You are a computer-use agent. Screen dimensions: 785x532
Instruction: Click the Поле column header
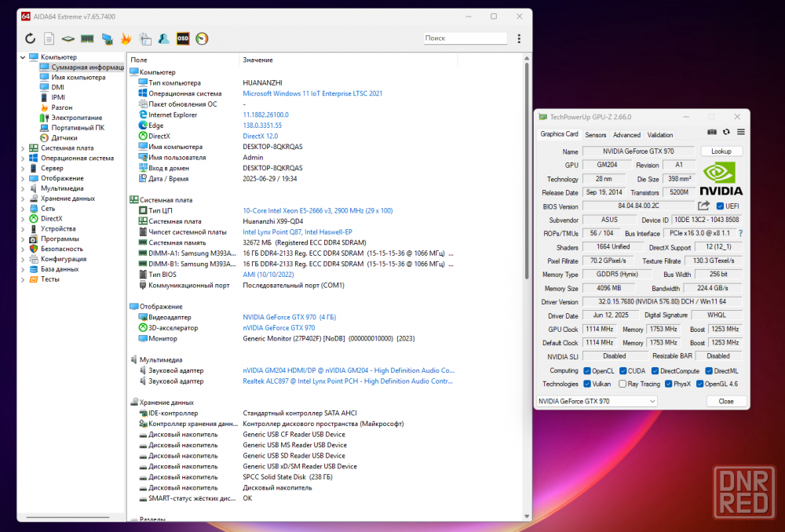point(184,60)
